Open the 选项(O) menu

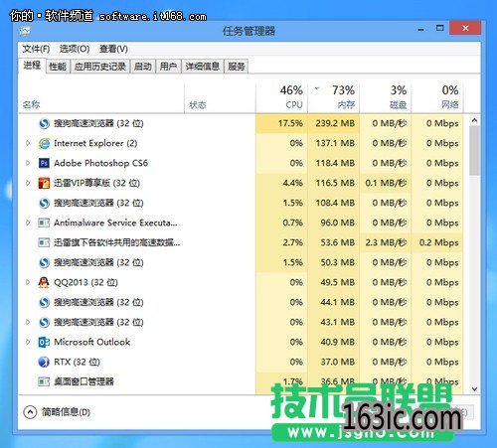click(x=75, y=49)
